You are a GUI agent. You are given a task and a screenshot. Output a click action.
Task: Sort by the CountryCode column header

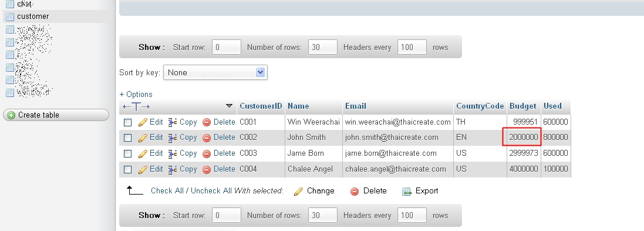coord(480,106)
